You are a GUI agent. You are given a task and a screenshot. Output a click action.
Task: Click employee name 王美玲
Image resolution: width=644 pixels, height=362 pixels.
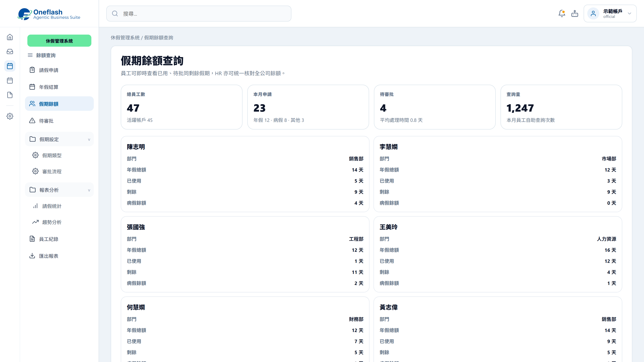pos(388,227)
